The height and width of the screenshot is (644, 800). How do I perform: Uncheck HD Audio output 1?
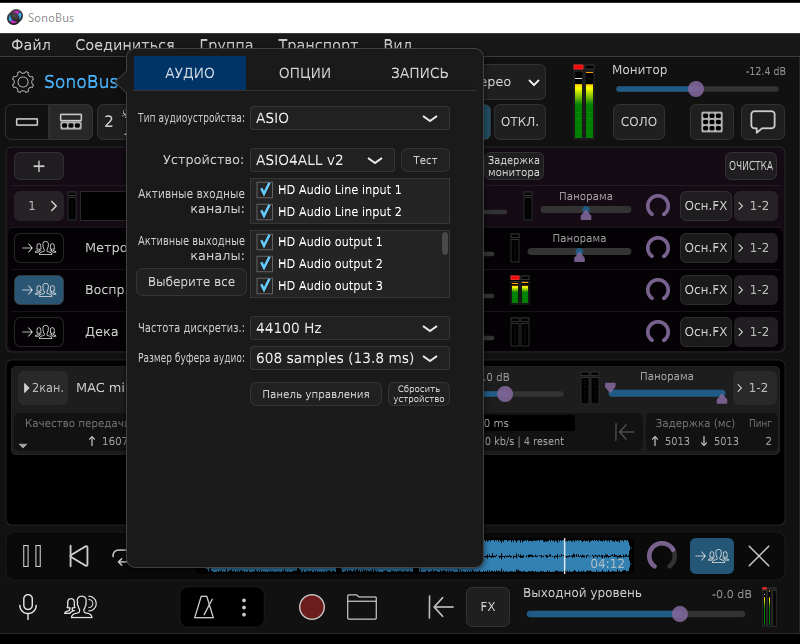point(264,241)
